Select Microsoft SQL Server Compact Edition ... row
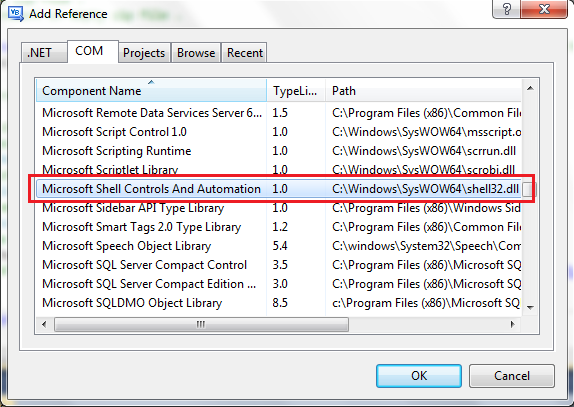The width and height of the screenshot is (574, 407). point(279,284)
